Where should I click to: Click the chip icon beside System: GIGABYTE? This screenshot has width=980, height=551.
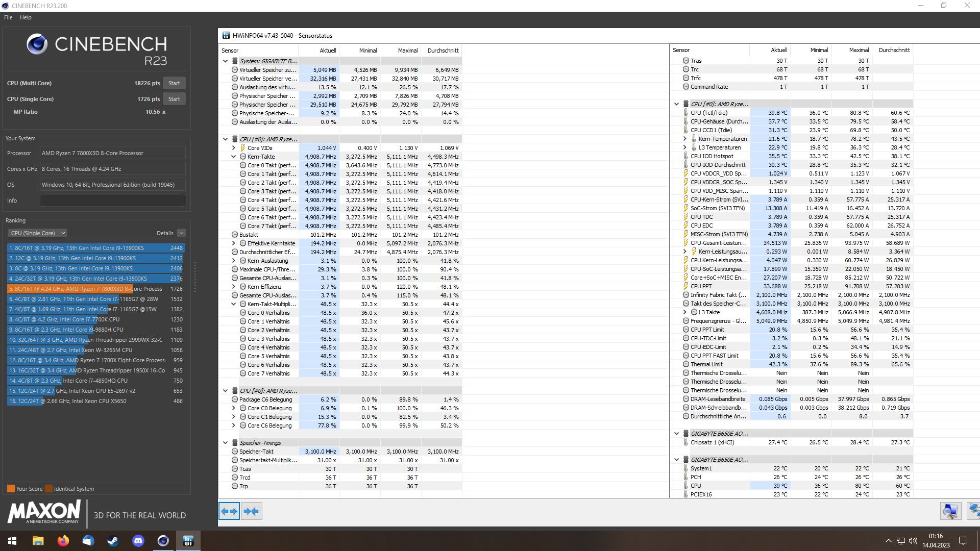[234, 61]
